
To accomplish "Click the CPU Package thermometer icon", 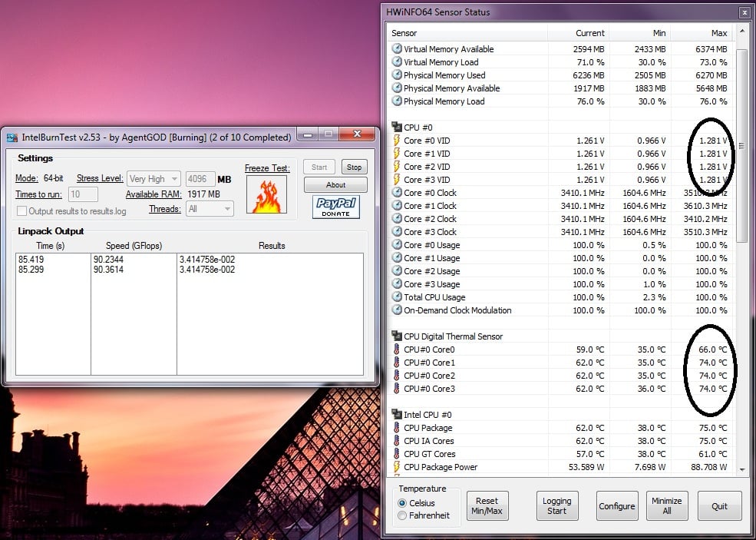I will (x=396, y=427).
